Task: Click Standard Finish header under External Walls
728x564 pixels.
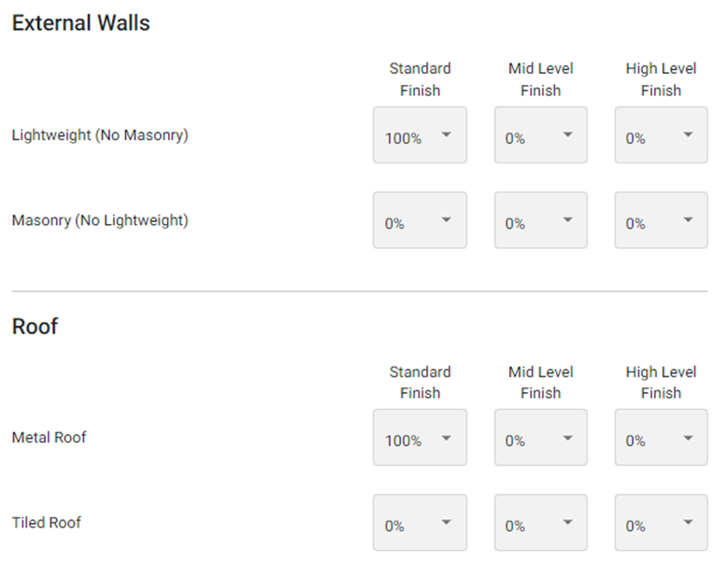Action: [420, 79]
